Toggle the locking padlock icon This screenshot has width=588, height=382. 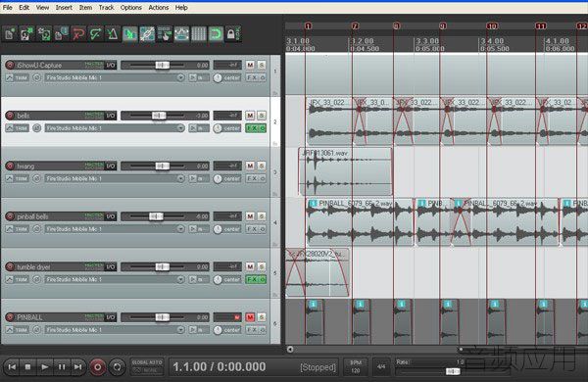pyautogui.click(x=232, y=34)
